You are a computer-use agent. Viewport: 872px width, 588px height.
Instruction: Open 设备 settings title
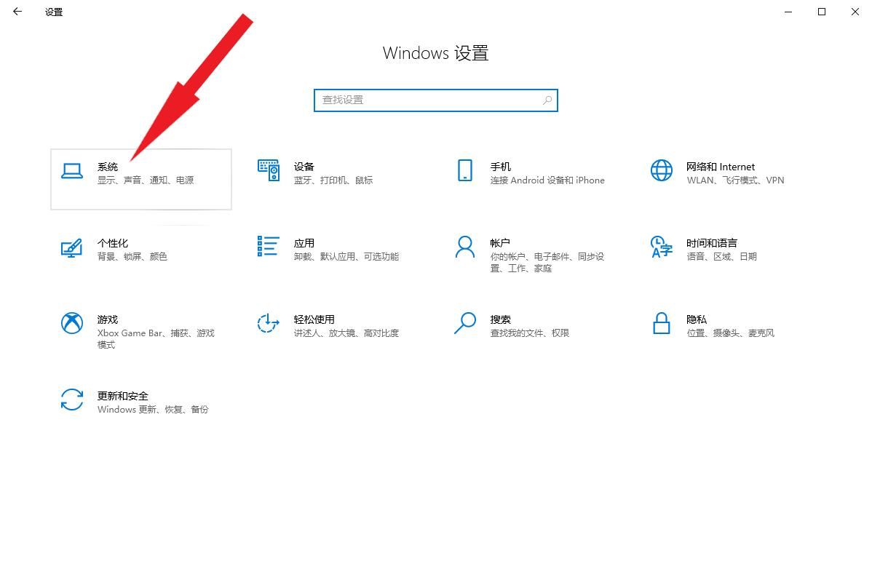coord(304,167)
